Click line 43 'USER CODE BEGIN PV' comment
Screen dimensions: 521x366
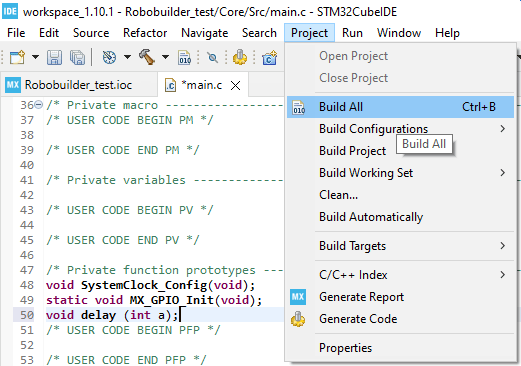pyautogui.click(x=130, y=210)
